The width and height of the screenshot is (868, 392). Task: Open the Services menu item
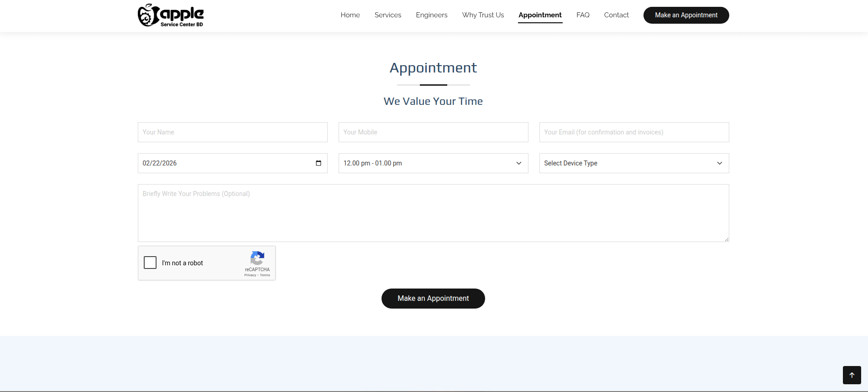(x=387, y=15)
